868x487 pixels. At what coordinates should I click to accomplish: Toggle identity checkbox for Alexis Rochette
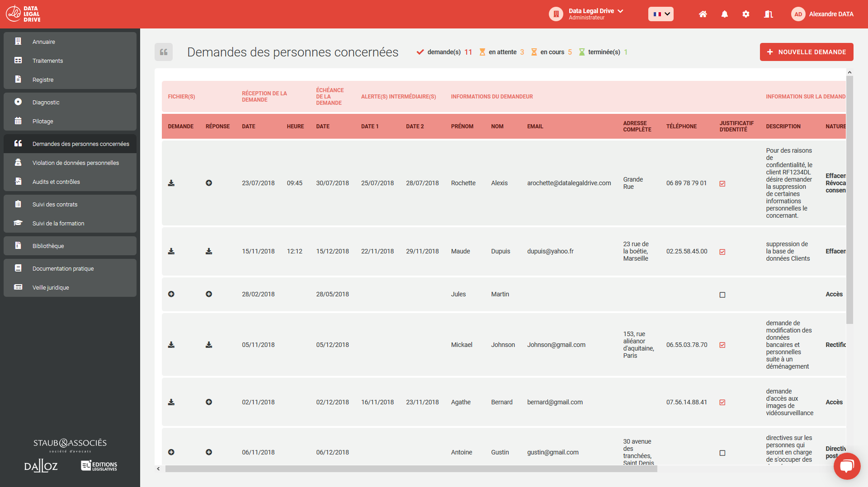tap(722, 183)
